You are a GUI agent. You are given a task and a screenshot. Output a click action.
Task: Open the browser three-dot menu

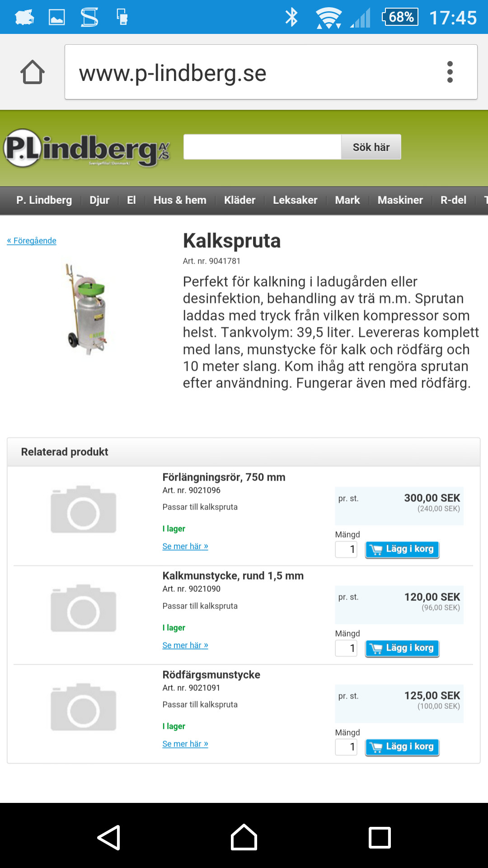(x=450, y=72)
